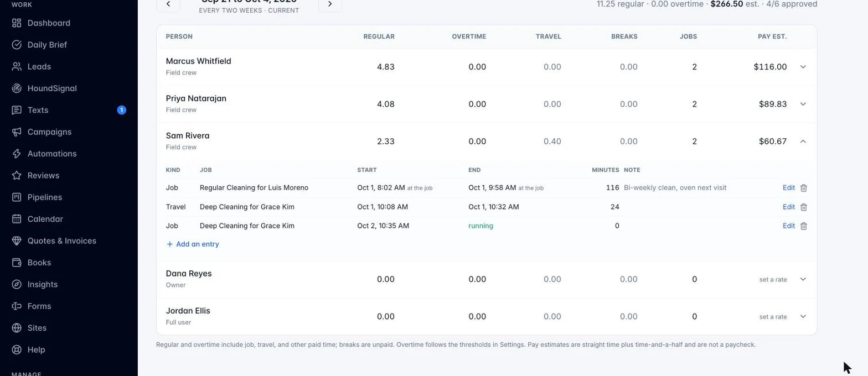Click the Texts unread badge showing 1

coord(122,110)
